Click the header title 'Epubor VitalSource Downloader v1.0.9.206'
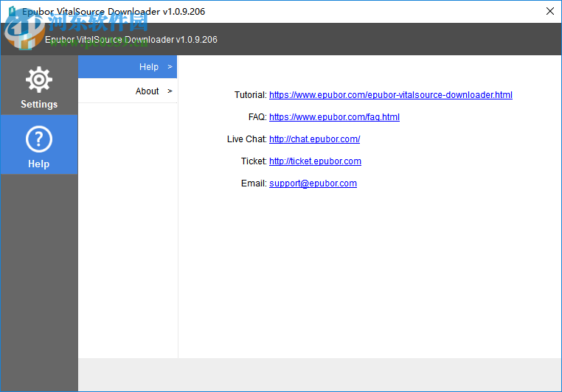This screenshot has height=392, width=562. pyautogui.click(x=131, y=40)
